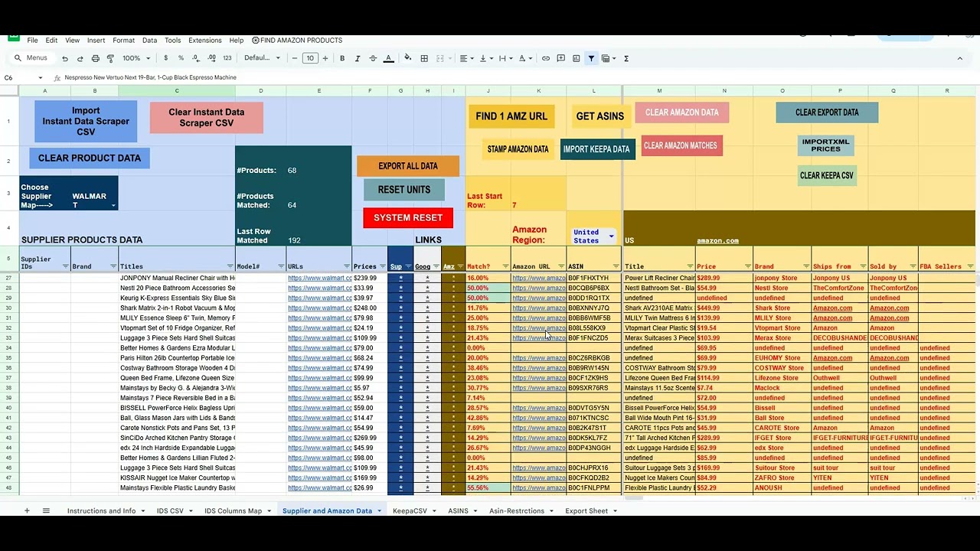The image size is (980, 551).
Task: Open borders tool
Action: [x=424, y=58]
